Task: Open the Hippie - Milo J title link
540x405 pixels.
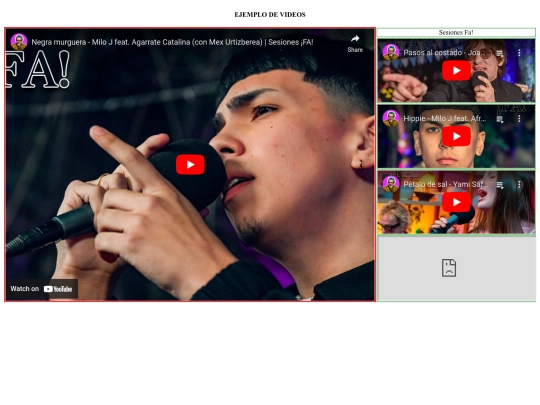Action: [445, 118]
